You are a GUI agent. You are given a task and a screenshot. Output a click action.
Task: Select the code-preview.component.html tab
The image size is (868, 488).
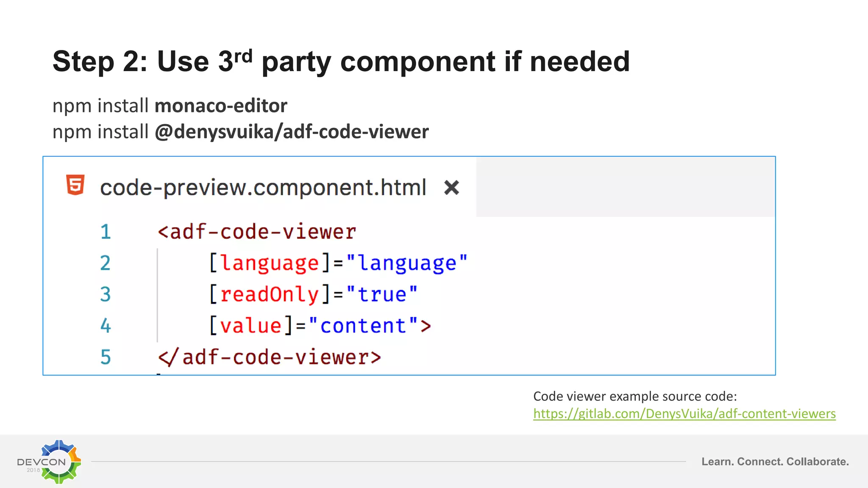click(x=263, y=187)
